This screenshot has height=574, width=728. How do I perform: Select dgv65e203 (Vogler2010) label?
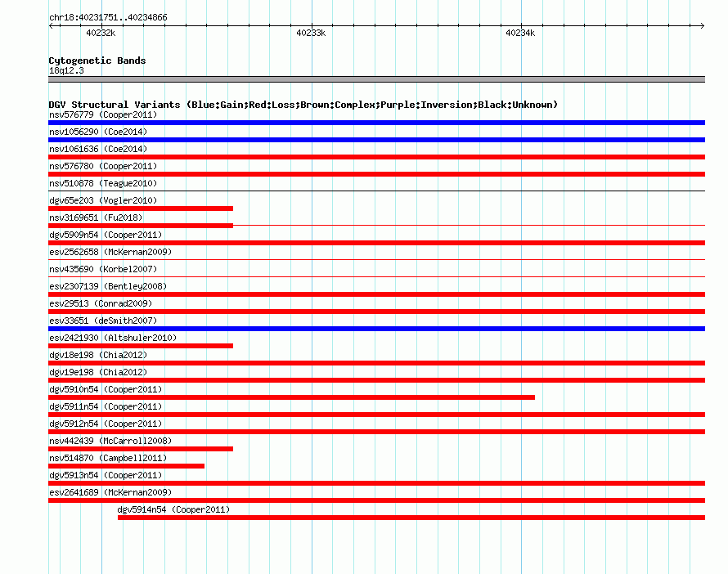tap(103, 200)
